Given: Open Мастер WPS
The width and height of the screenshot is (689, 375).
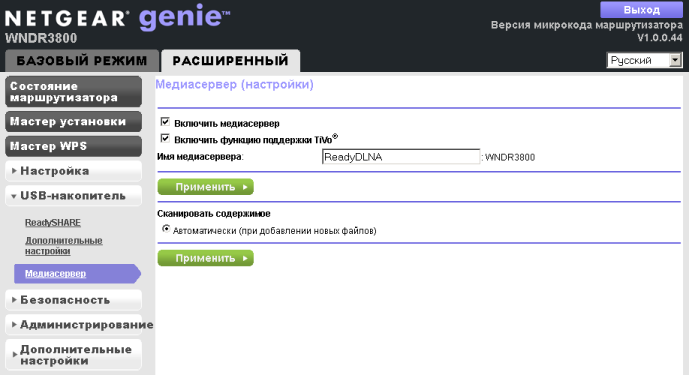Looking at the screenshot, I should coord(73,146).
